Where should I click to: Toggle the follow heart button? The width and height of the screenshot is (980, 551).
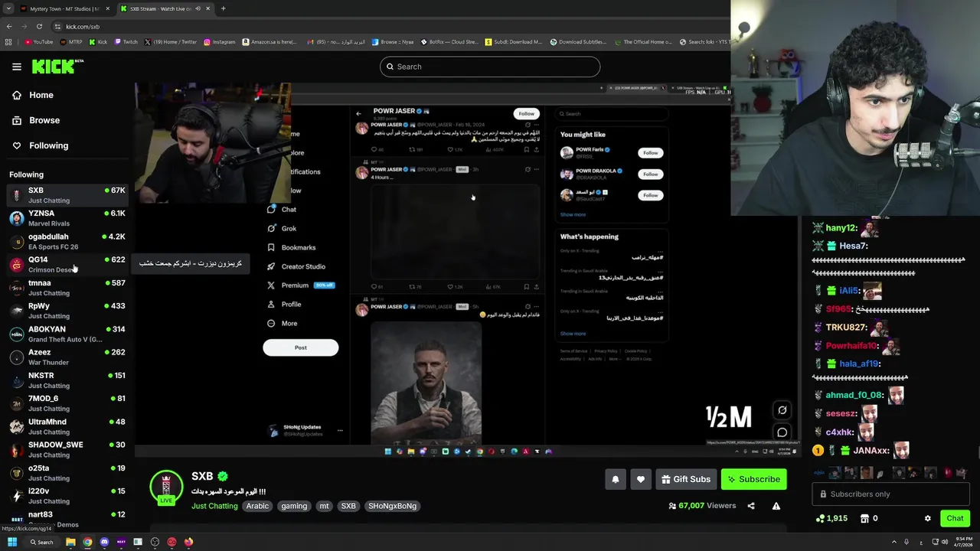(x=641, y=479)
